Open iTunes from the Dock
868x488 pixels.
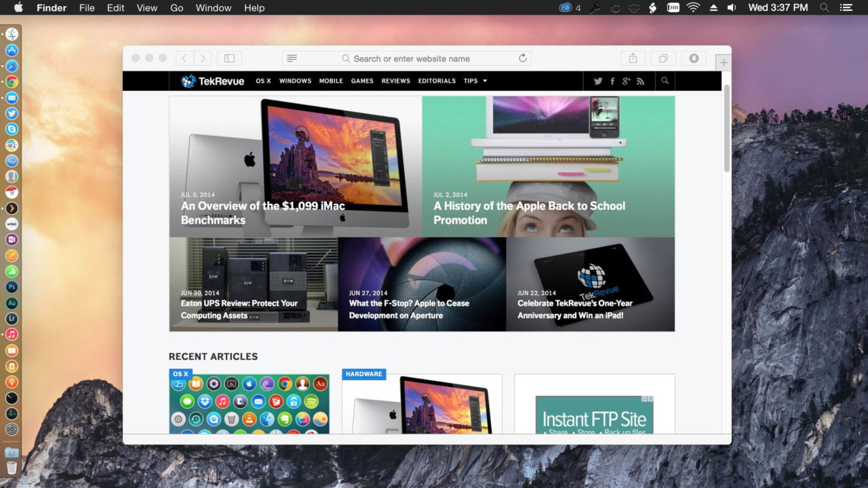pos(12,335)
